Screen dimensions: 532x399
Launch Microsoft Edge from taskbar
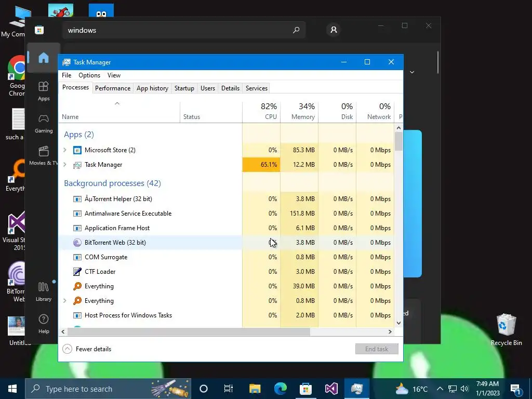[280, 389]
